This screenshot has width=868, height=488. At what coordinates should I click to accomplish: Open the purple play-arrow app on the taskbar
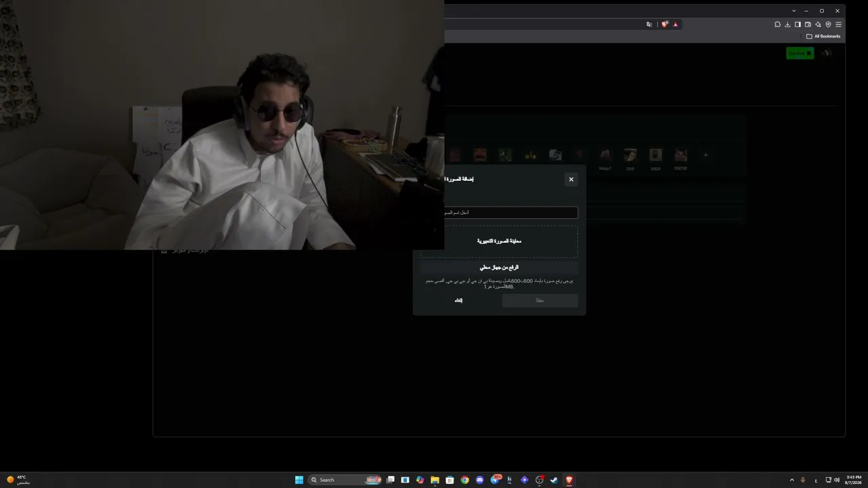pyautogui.click(x=524, y=480)
